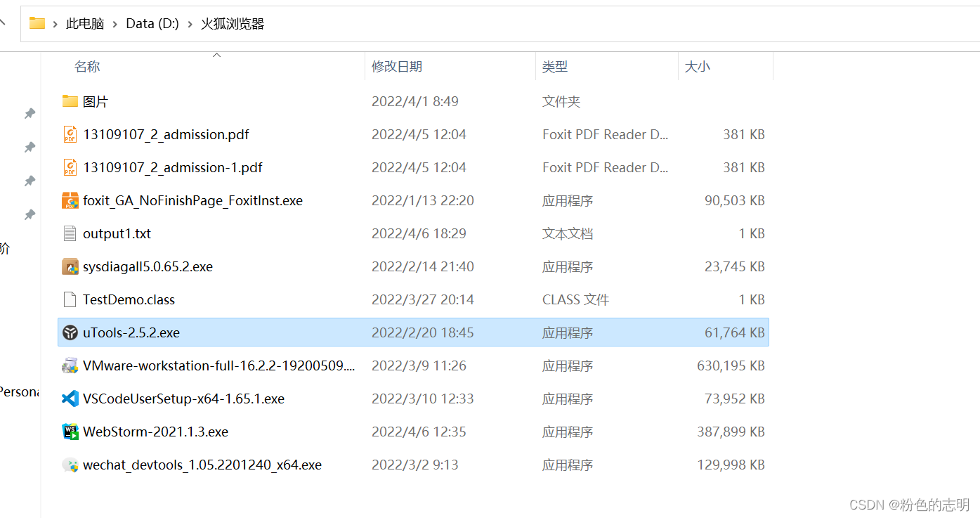
Task: Click the TestDemo.class blank file icon
Action: coord(70,299)
